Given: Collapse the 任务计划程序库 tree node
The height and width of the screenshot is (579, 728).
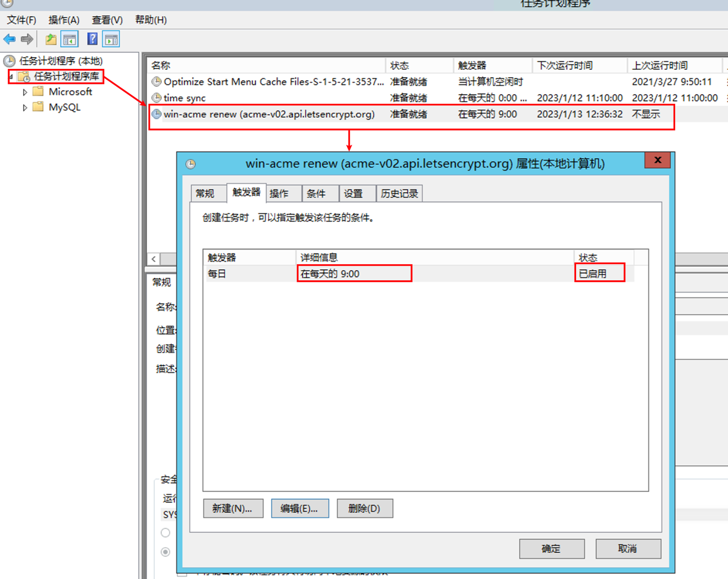Looking at the screenshot, I should pyautogui.click(x=11, y=77).
